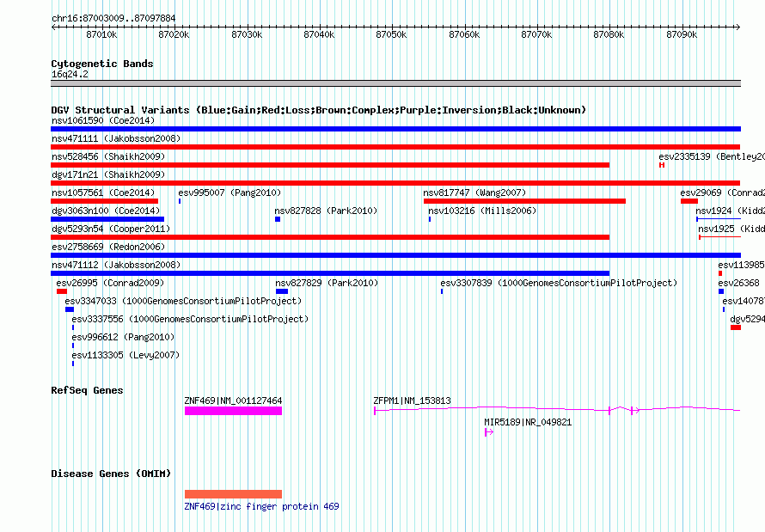Select the esv2758669 (Redon2006) gain bar
765x532 pixels.
pos(395,255)
